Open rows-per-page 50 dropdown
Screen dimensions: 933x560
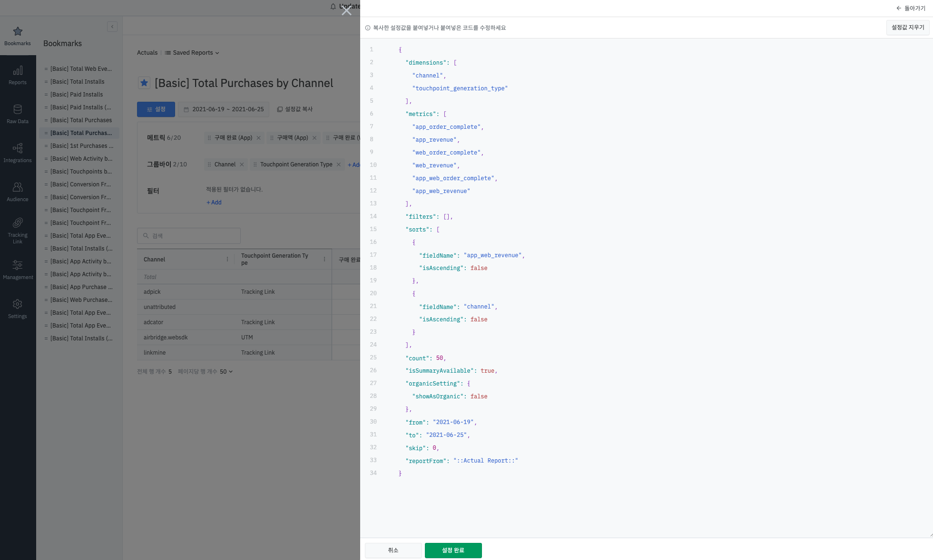click(226, 372)
